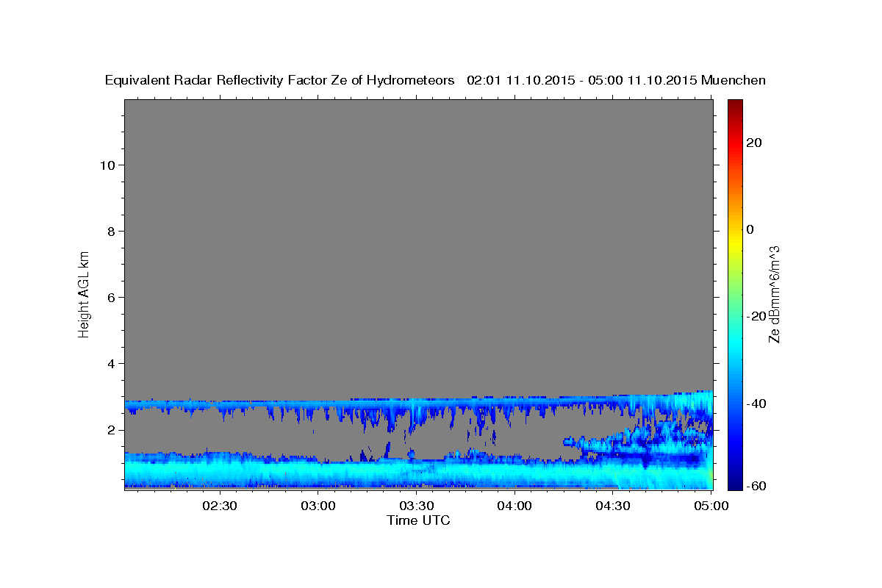Click the colorbar tick label -20
Viewport: 882px width, 588px height.
pos(755,316)
